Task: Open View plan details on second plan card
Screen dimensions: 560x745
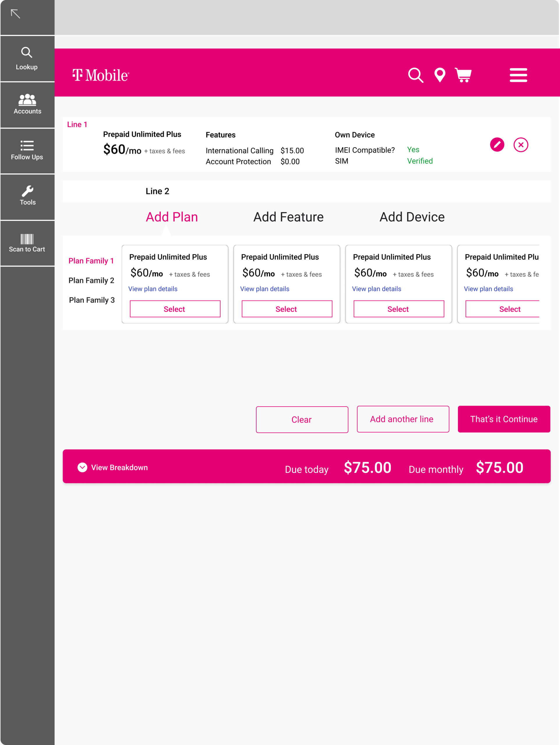Action: click(264, 289)
